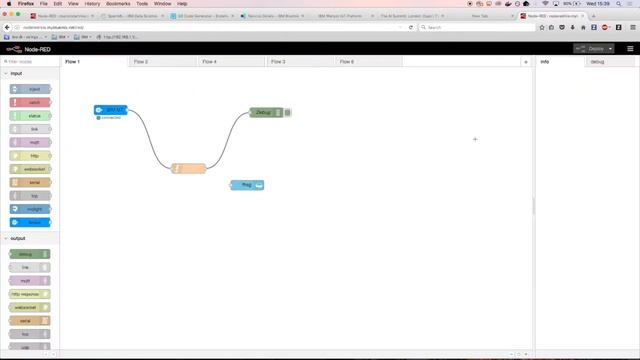This screenshot has width=640, height=360.
Task: Open the Deploy options dropdown arrow
Action: point(611,49)
